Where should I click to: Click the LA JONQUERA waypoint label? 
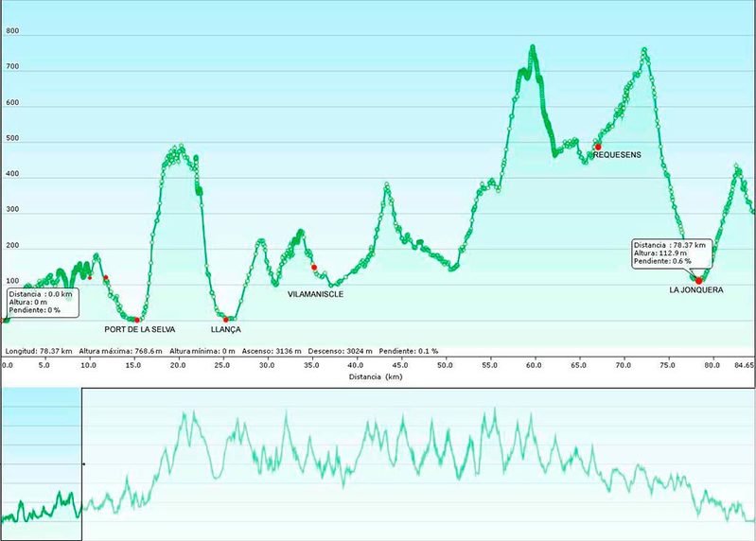[695, 290]
